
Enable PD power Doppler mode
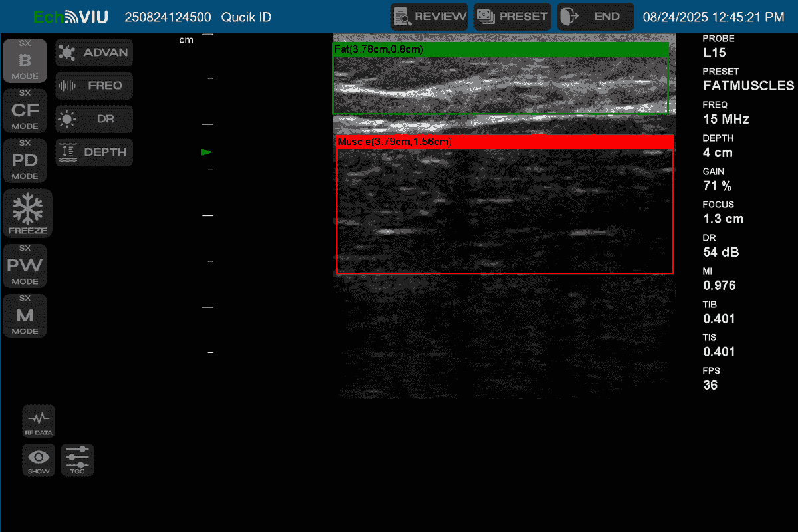coord(25,161)
